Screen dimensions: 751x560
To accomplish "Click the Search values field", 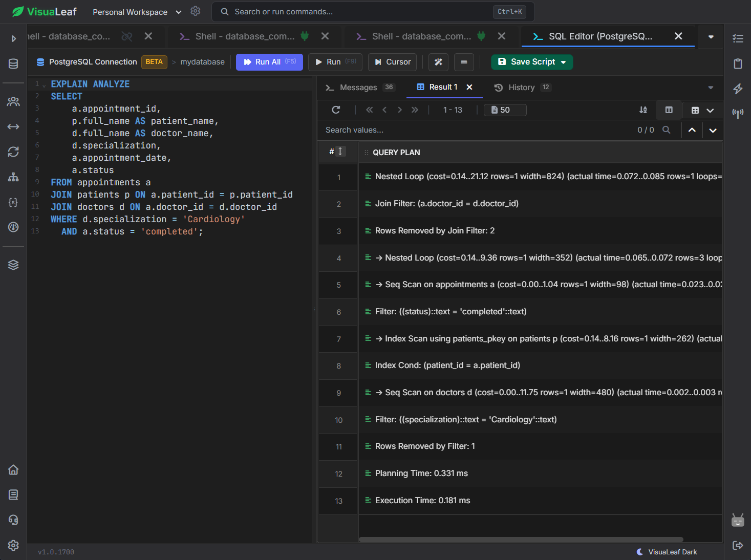I will [x=476, y=130].
